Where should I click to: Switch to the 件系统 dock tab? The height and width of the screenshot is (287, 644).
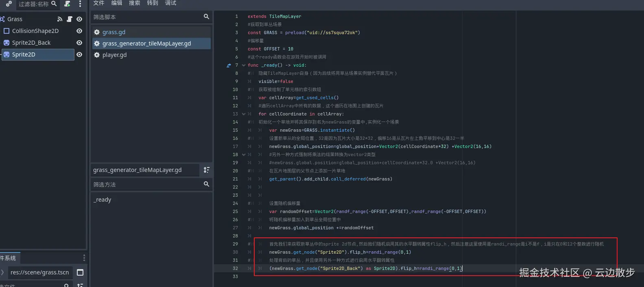click(9, 258)
